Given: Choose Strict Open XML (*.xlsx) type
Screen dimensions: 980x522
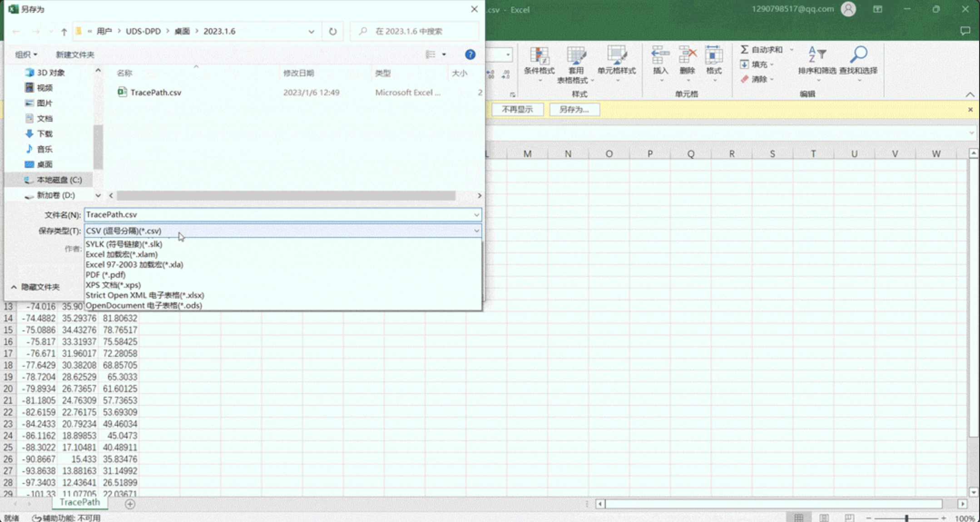Looking at the screenshot, I should tap(283, 295).
